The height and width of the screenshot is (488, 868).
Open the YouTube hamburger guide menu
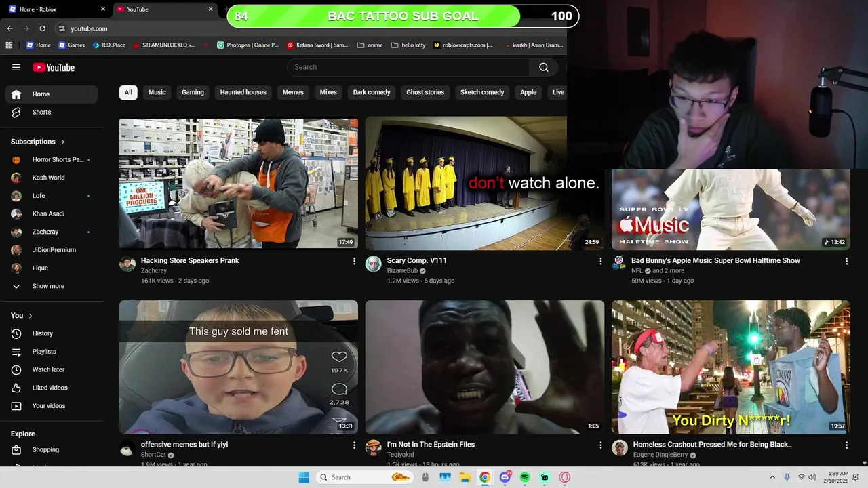[16, 67]
